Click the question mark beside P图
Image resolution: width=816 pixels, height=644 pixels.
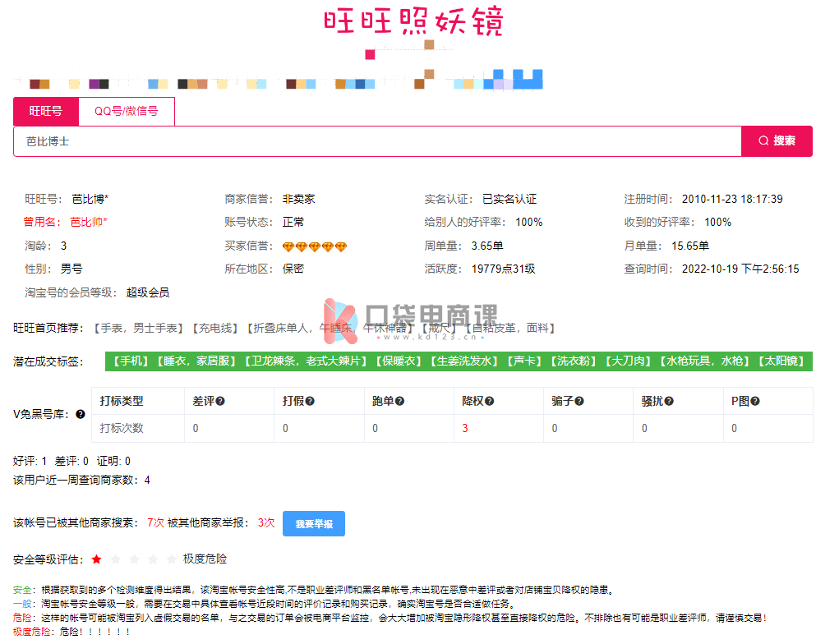(755, 401)
